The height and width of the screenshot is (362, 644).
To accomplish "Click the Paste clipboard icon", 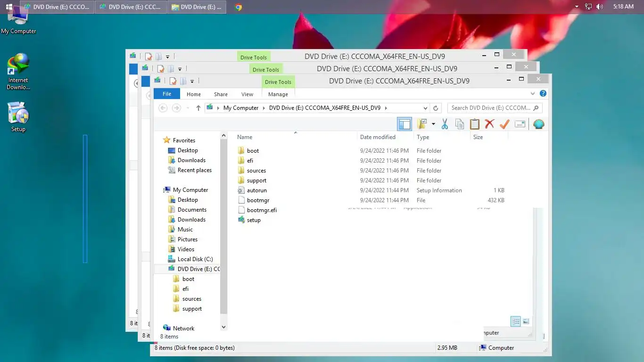I will [x=474, y=124].
